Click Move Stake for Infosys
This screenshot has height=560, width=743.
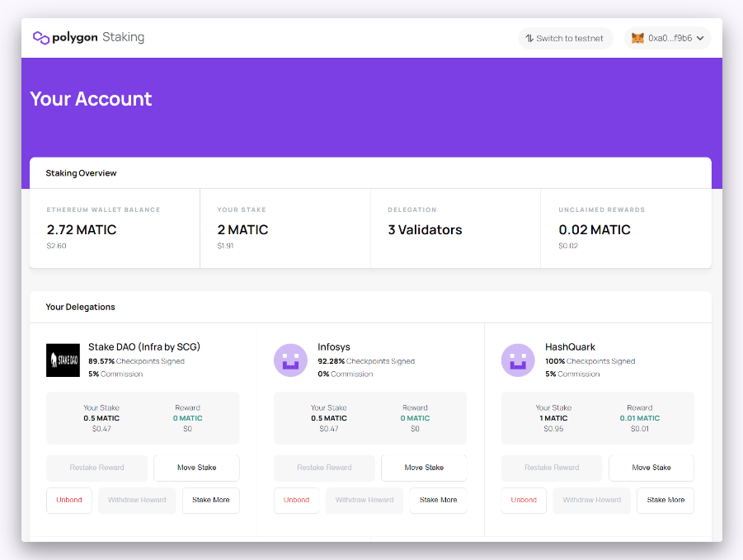pyautogui.click(x=424, y=468)
